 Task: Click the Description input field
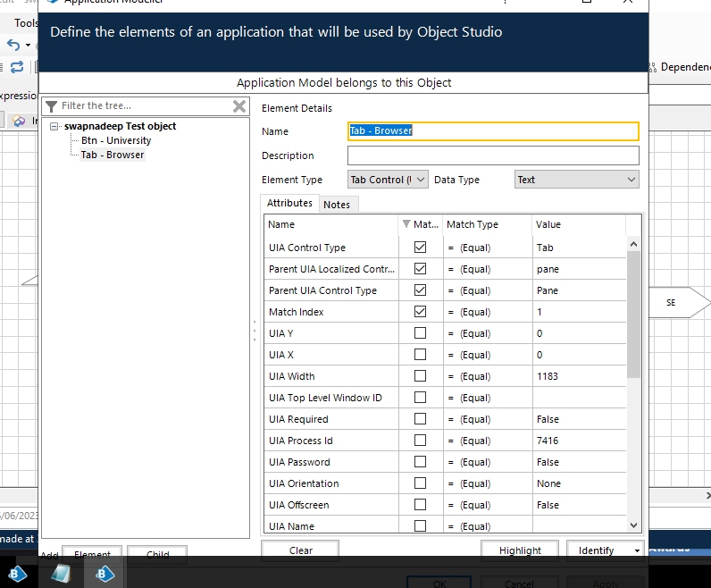pyautogui.click(x=493, y=155)
